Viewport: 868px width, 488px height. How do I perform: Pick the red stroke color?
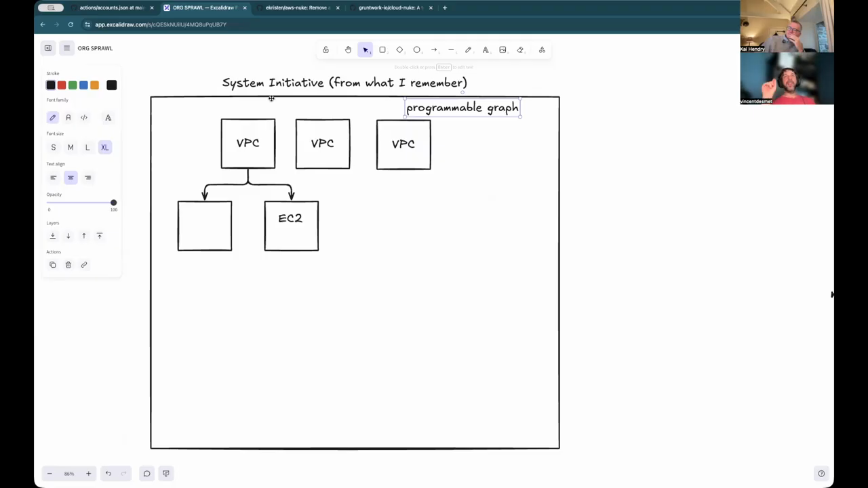click(62, 85)
